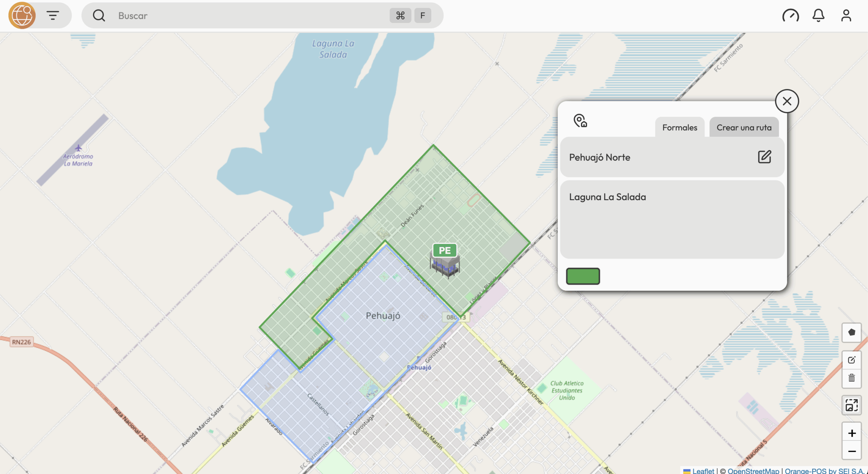Open the user profile icon
Screen dimensions: 868x474
(x=846, y=16)
